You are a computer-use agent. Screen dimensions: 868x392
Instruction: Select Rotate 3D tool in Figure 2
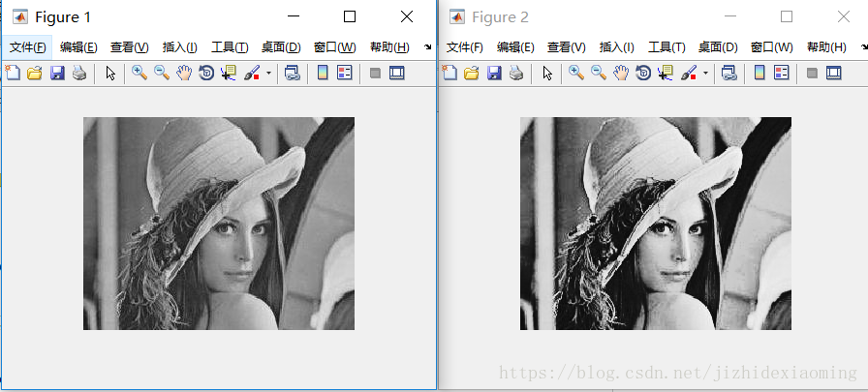click(x=642, y=73)
